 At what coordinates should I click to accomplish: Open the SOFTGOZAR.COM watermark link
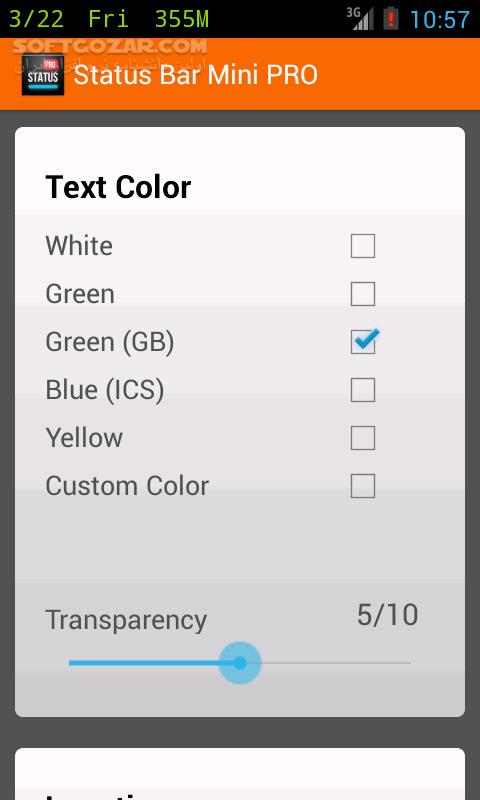[110, 46]
